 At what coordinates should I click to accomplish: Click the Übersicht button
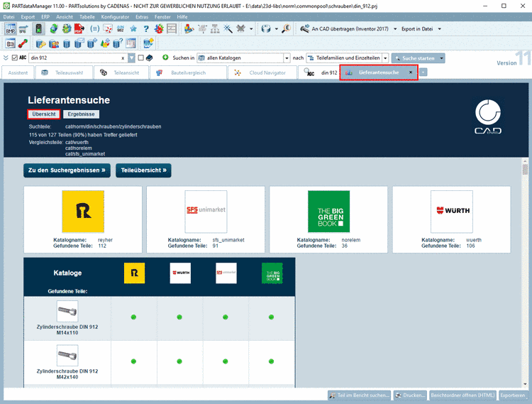tap(44, 114)
